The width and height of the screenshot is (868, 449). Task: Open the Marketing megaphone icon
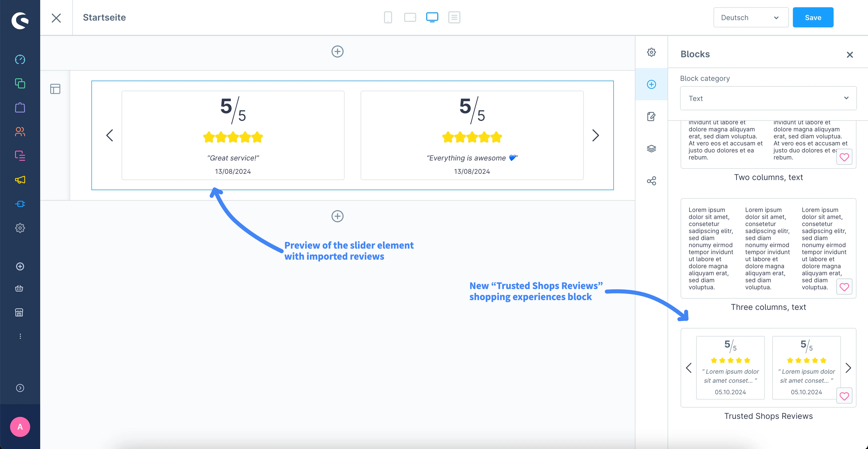coord(20,180)
